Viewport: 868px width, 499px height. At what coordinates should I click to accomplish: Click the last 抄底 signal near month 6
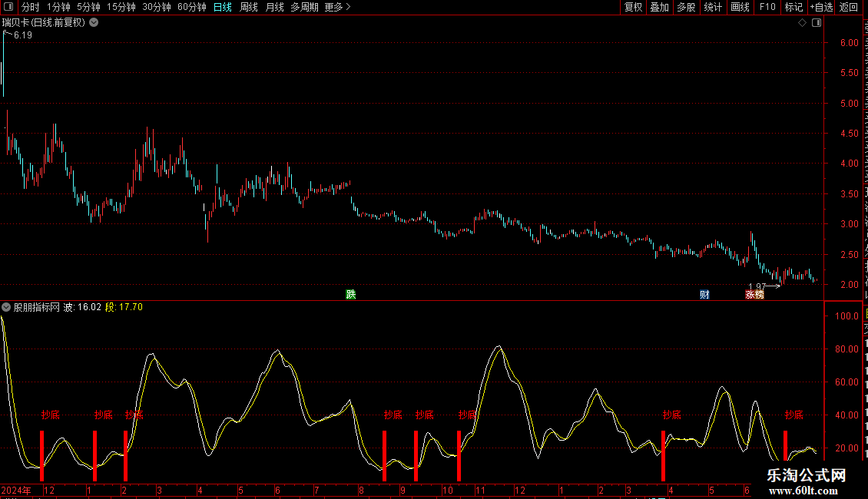click(793, 415)
